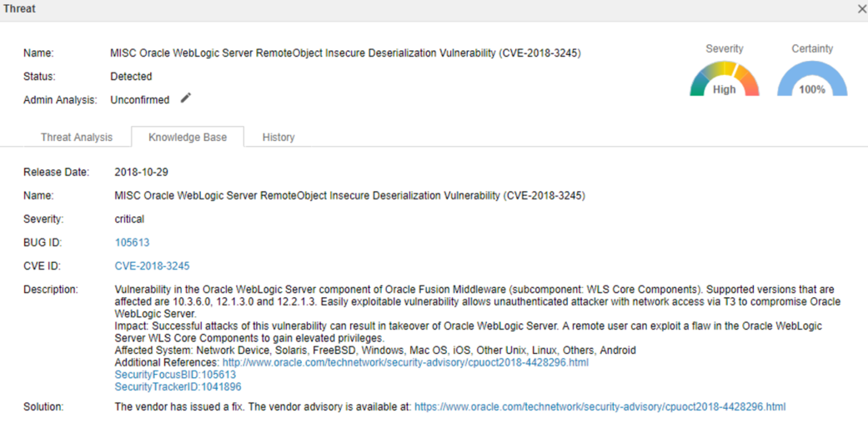Click the Release Date label
This screenshot has height=429, width=868.
(56, 172)
